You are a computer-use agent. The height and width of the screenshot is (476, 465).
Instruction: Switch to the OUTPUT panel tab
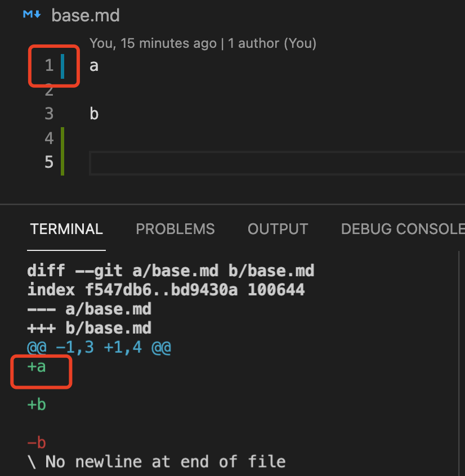click(x=278, y=229)
